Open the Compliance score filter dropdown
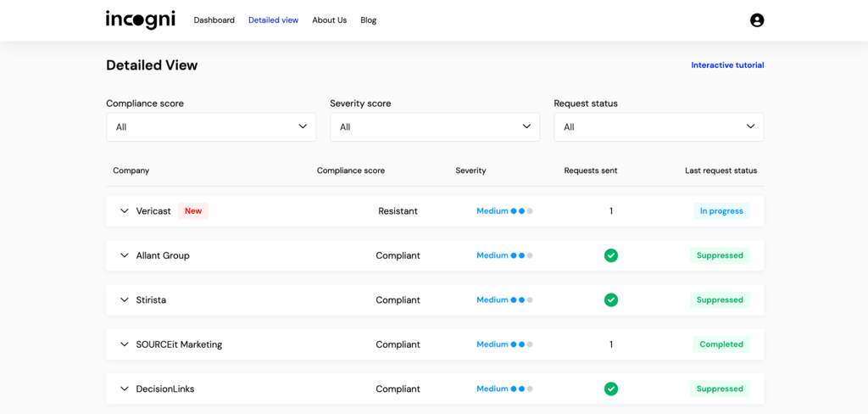868x414 pixels. pyautogui.click(x=211, y=127)
